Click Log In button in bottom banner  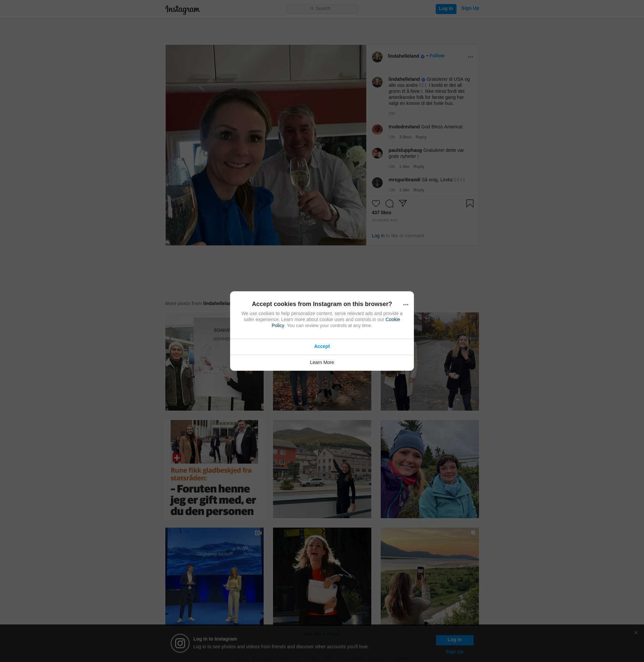[454, 640]
